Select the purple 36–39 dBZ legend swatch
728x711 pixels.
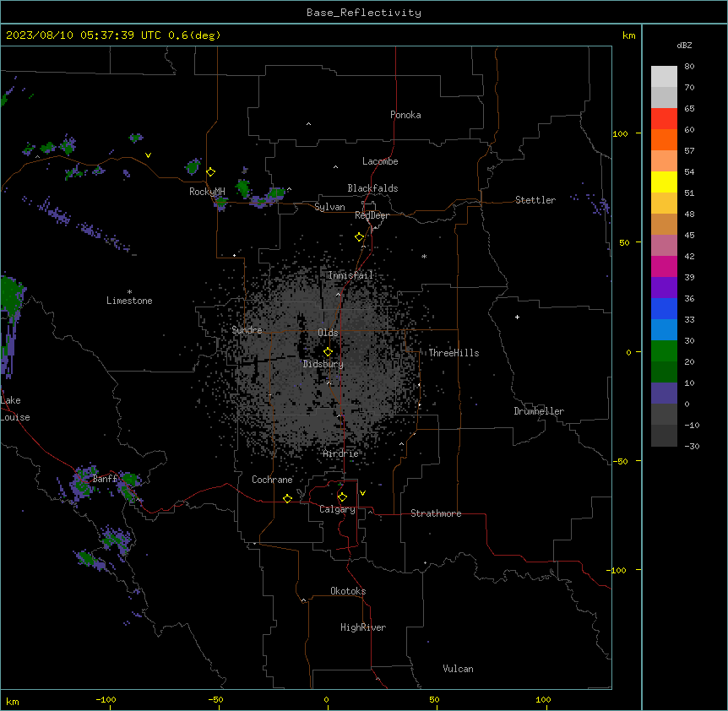coord(664,288)
